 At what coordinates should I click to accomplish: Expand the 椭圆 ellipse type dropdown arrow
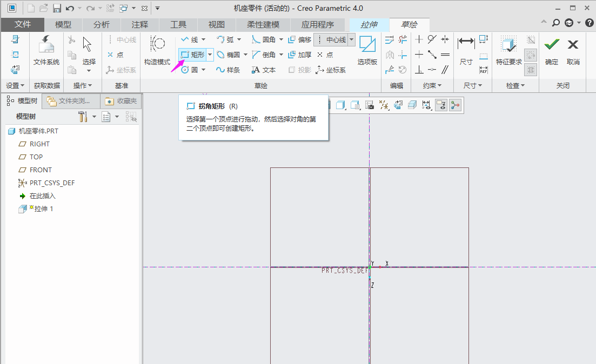pyautogui.click(x=245, y=55)
